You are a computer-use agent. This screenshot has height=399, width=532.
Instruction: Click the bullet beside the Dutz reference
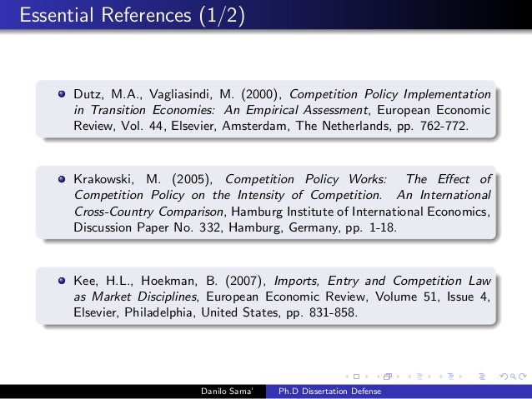click(x=62, y=93)
